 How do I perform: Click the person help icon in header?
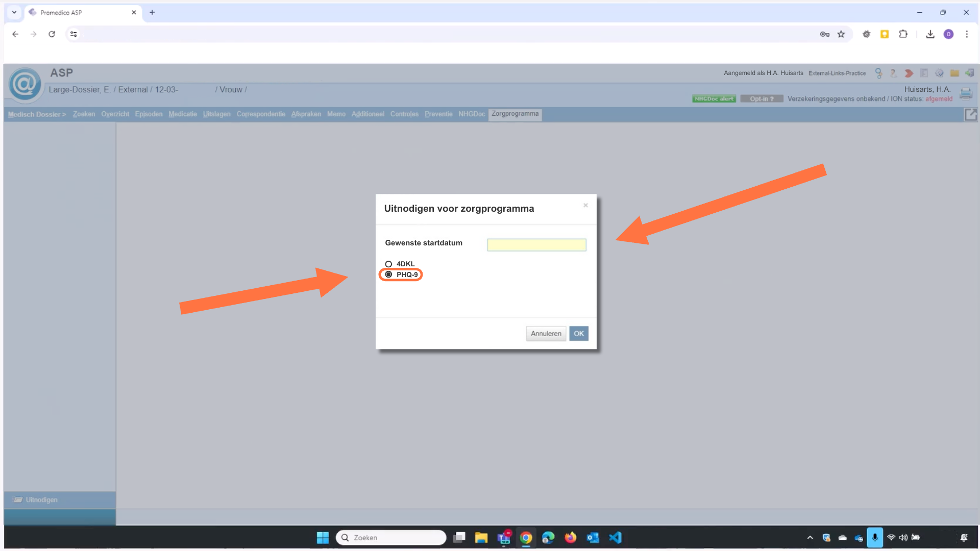pos(893,73)
